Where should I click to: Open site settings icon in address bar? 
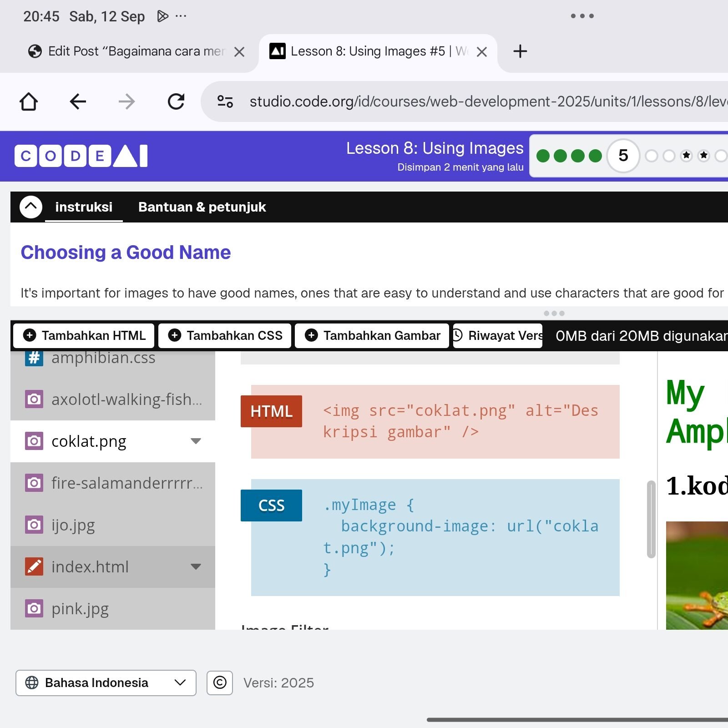[x=225, y=101]
